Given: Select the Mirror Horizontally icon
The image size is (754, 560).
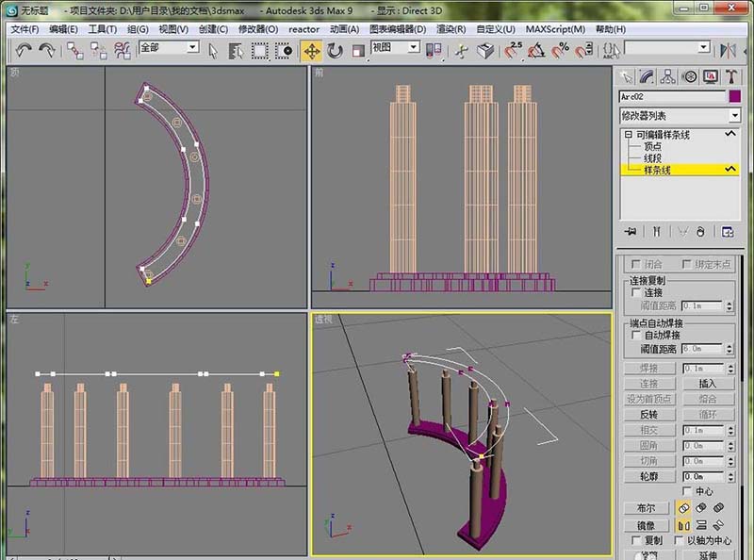Looking at the screenshot, I should click(683, 525).
